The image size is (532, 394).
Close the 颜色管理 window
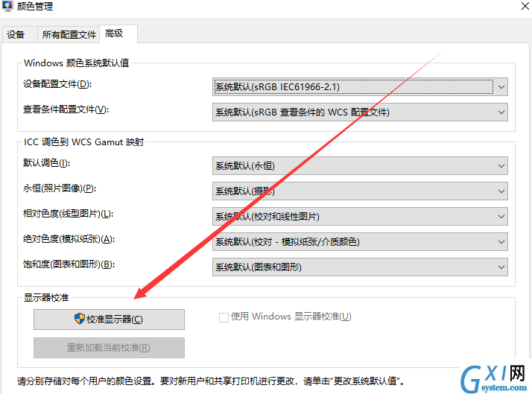tap(525, 6)
